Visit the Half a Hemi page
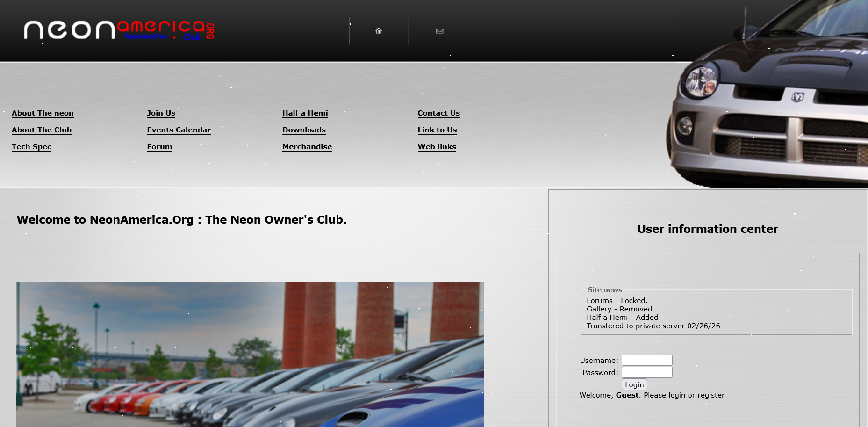The width and height of the screenshot is (868, 427). click(x=305, y=113)
